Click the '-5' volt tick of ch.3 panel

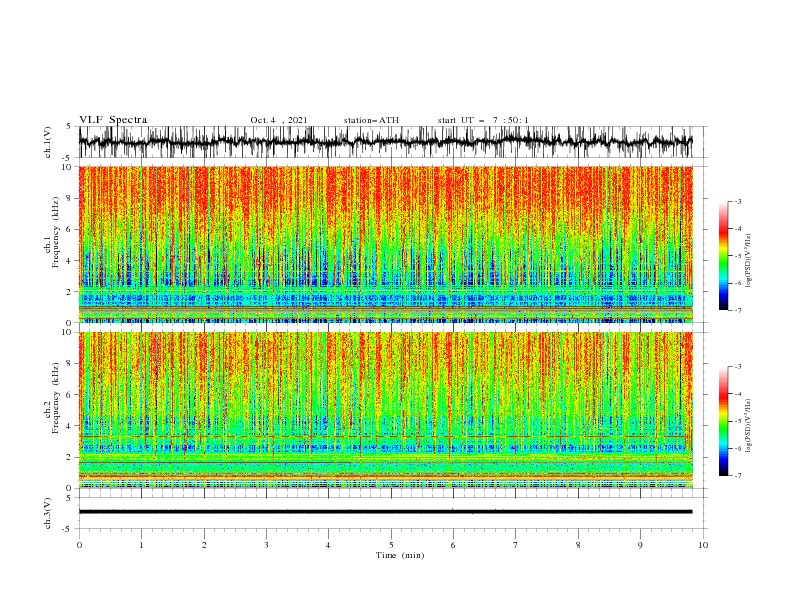pos(68,529)
